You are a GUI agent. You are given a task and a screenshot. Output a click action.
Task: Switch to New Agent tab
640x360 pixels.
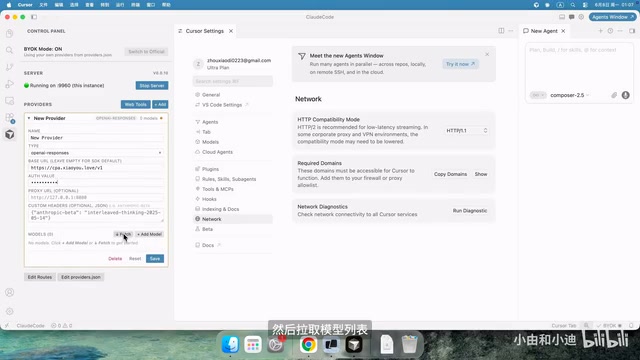click(x=544, y=31)
